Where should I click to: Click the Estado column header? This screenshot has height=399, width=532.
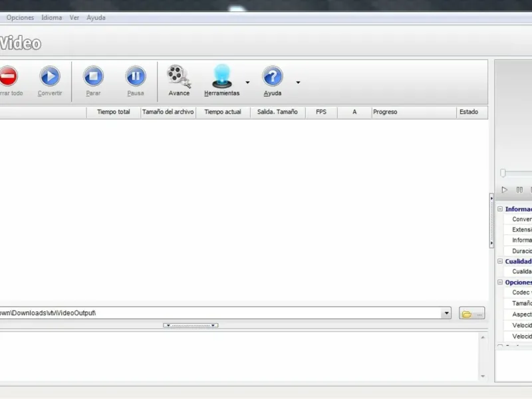(x=472, y=112)
